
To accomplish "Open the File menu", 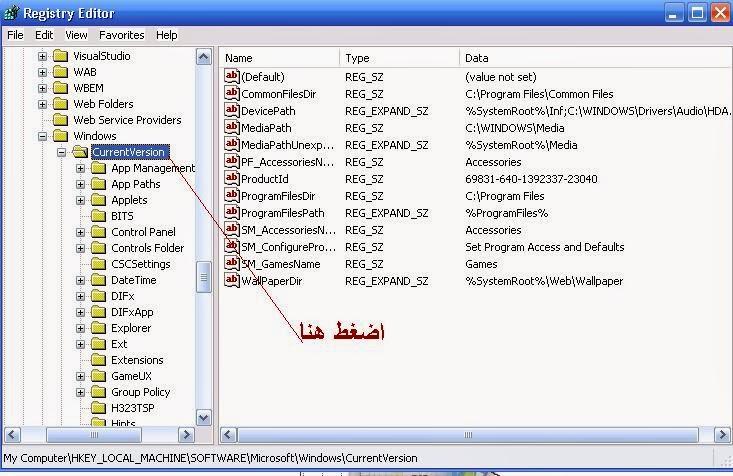I will 15,35.
